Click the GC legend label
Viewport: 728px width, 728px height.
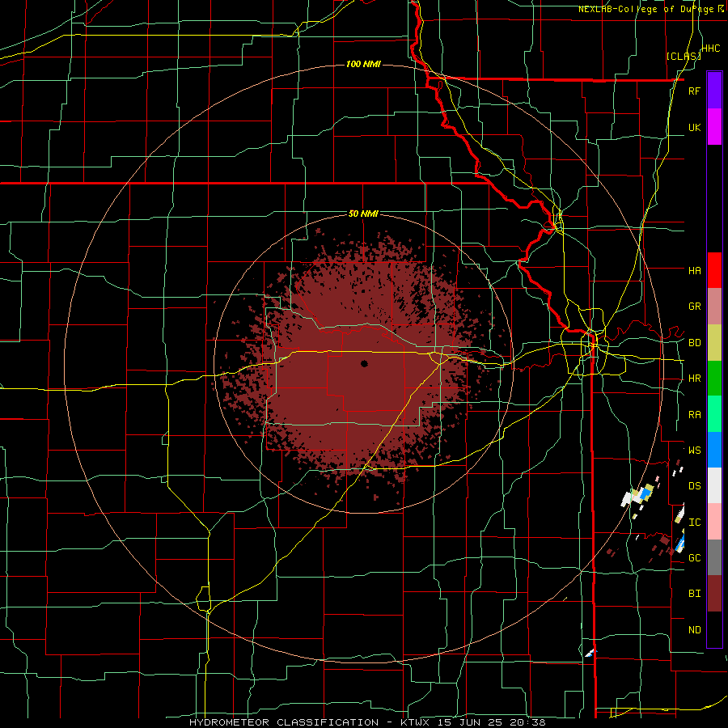click(694, 558)
